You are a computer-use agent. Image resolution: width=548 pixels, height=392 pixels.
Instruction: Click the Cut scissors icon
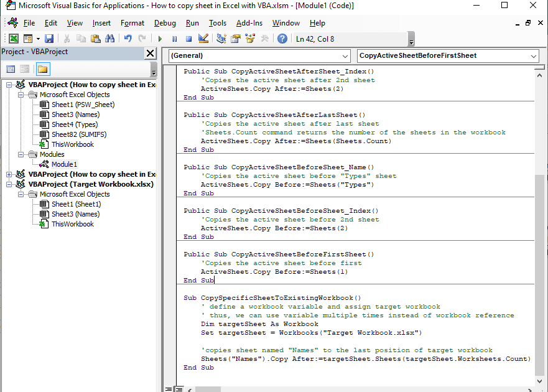pyautogui.click(x=67, y=39)
